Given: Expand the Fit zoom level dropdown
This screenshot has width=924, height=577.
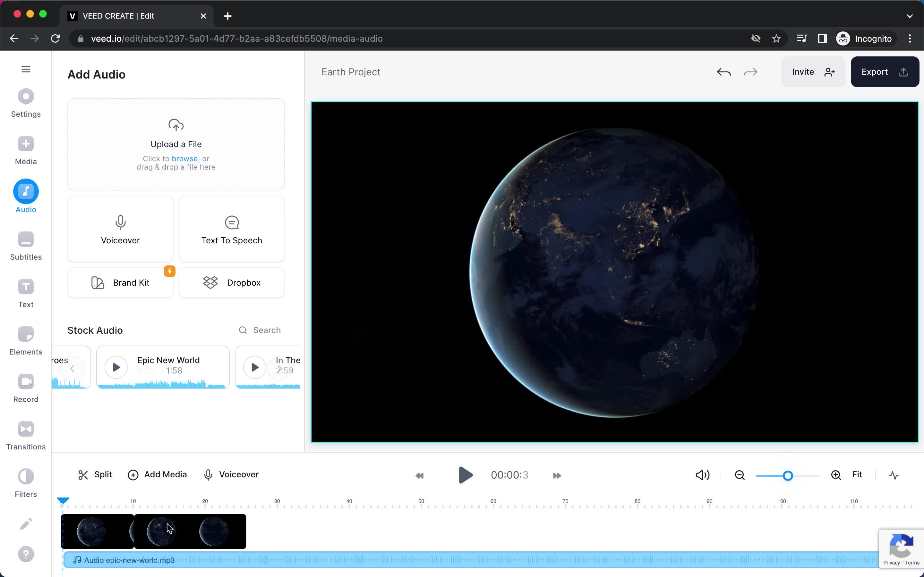Looking at the screenshot, I should coord(858,475).
